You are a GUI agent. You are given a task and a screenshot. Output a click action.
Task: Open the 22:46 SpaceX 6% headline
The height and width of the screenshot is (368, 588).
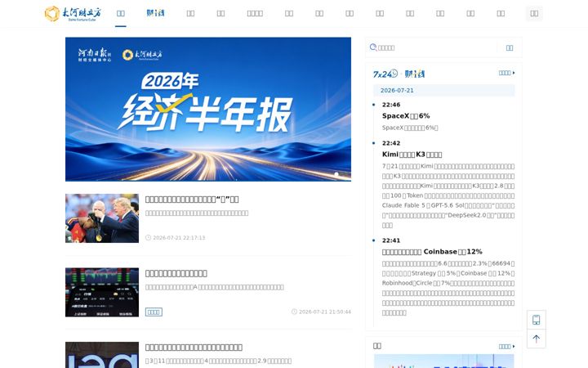(x=406, y=116)
